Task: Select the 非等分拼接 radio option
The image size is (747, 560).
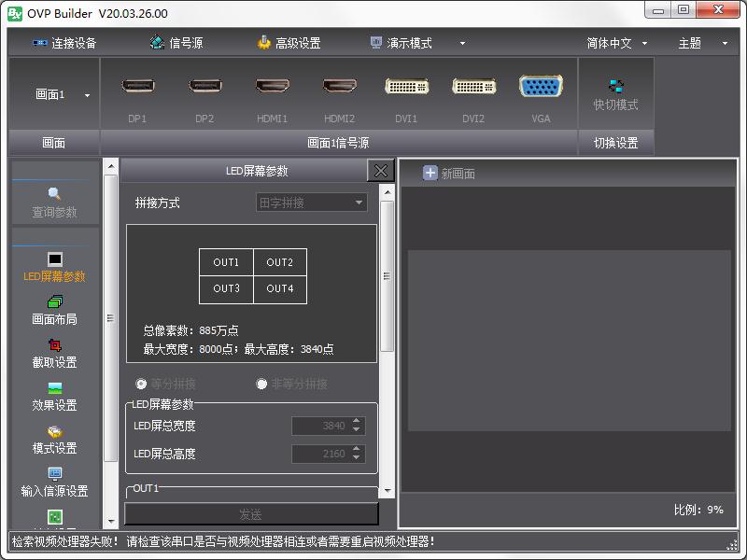Action: [x=262, y=384]
